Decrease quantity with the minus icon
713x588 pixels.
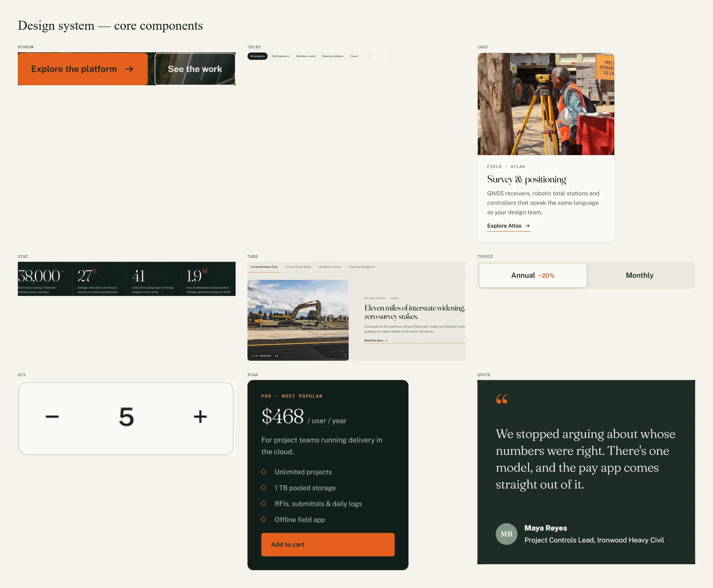click(x=52, y=417)
